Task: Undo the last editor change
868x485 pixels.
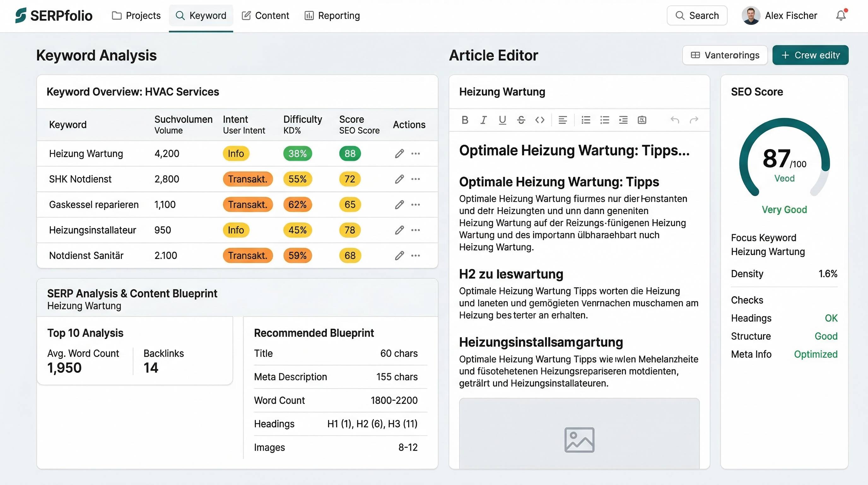Action: pyautogui.click(x=675, y=120)
